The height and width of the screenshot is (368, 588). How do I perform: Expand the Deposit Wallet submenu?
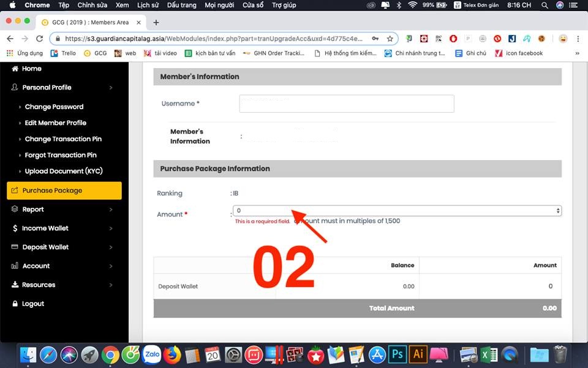click(61, 247)
